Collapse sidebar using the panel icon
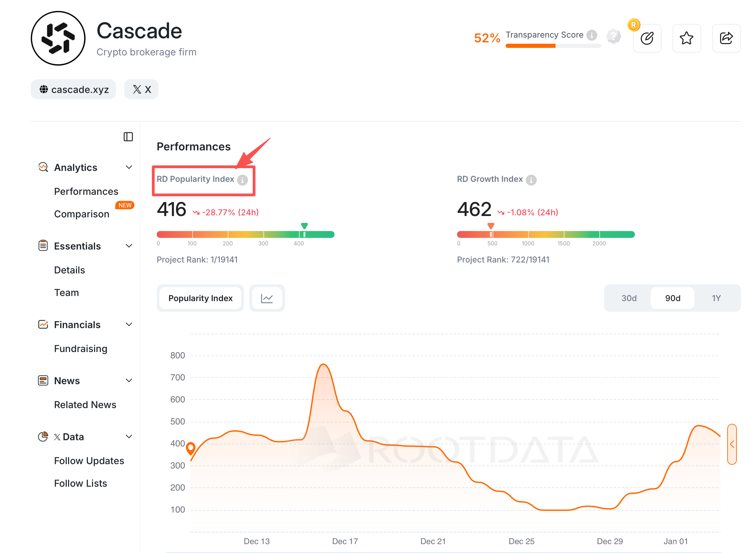Viewport: 756px width, 553px height. click(128, 137)
